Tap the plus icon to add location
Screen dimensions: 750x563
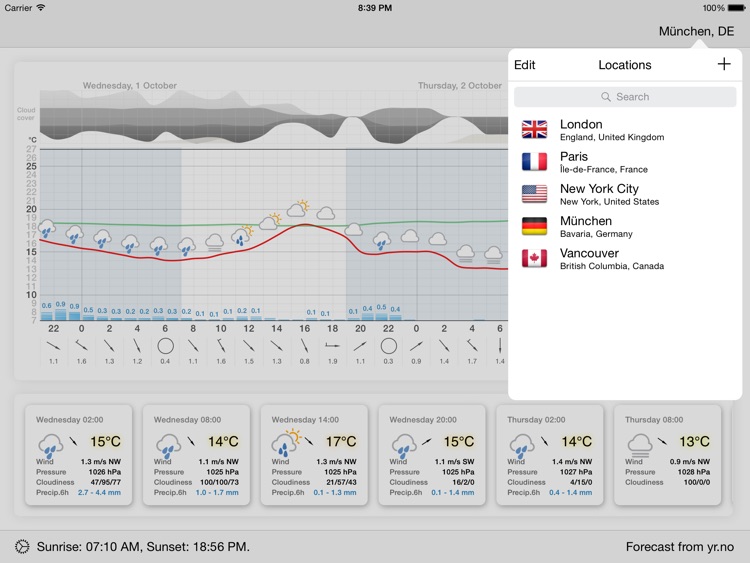coord(724,64)
